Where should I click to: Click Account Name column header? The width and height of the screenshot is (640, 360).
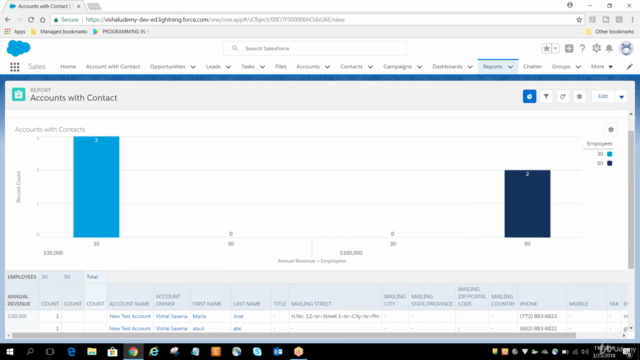[x=129, y=304]
